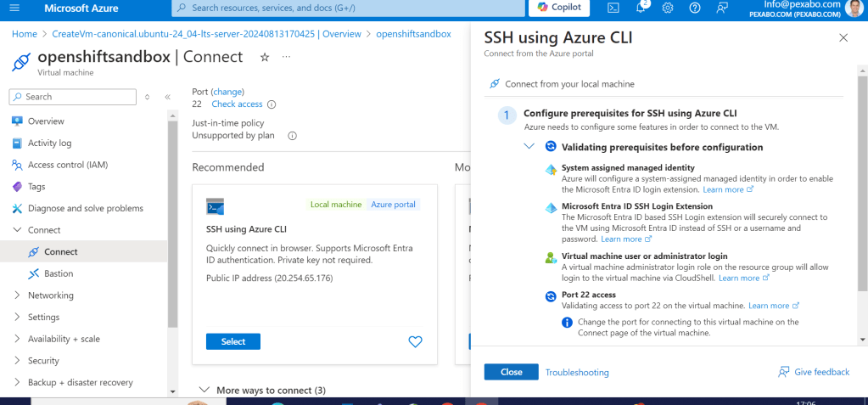Open Learn more for Port 22 access
The width and height of the screenshot is (868, 405).
coord(774,306)
